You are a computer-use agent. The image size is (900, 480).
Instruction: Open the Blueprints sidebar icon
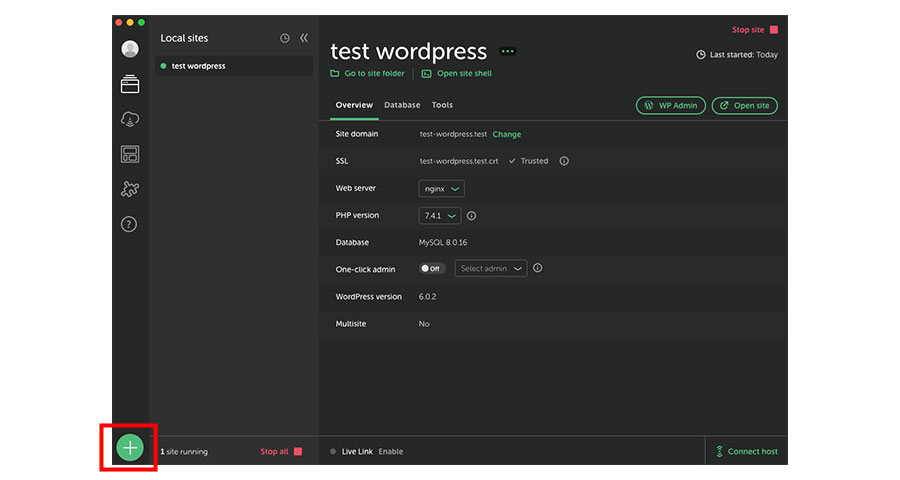click(x=130, y=154)
